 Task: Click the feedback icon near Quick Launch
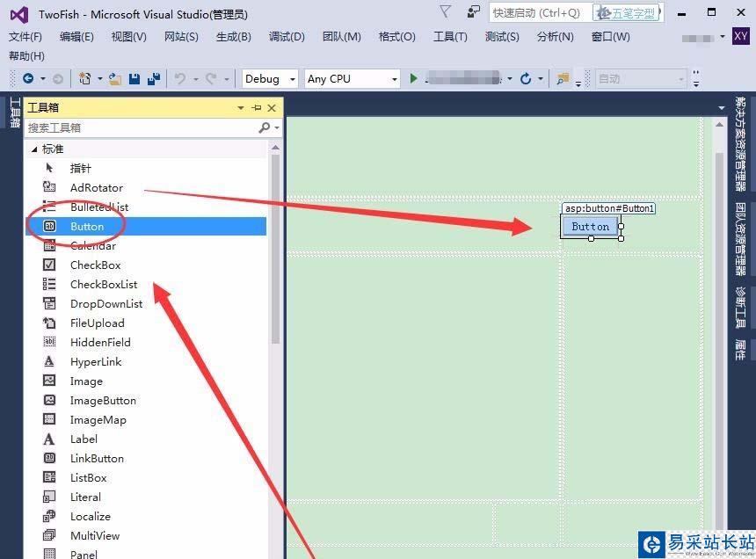coord(474,11)
